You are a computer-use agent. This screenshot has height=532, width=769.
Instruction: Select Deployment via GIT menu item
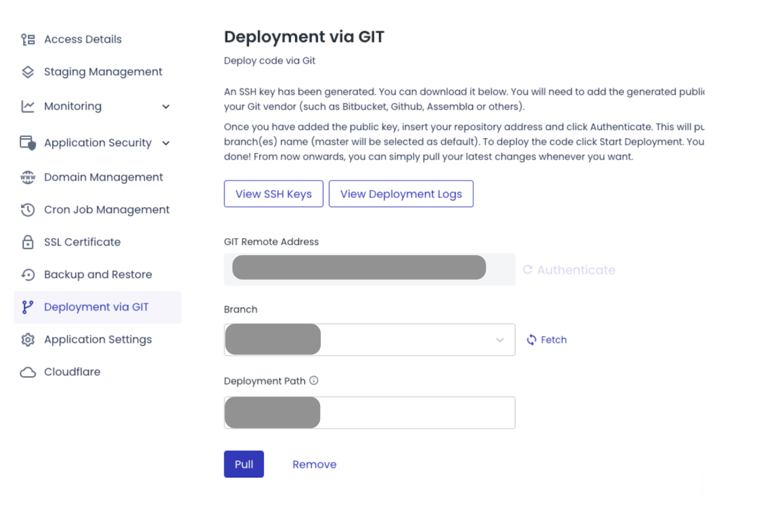(97, 307)
